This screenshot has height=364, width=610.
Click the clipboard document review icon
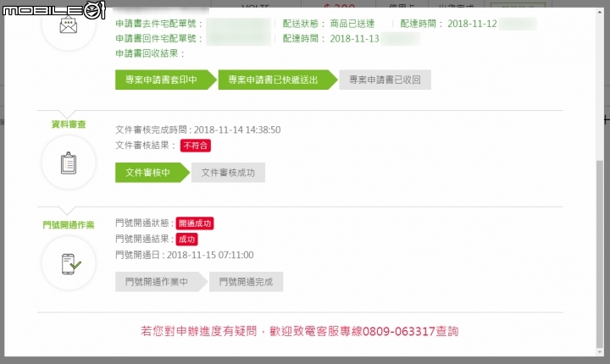coord(69,162)
